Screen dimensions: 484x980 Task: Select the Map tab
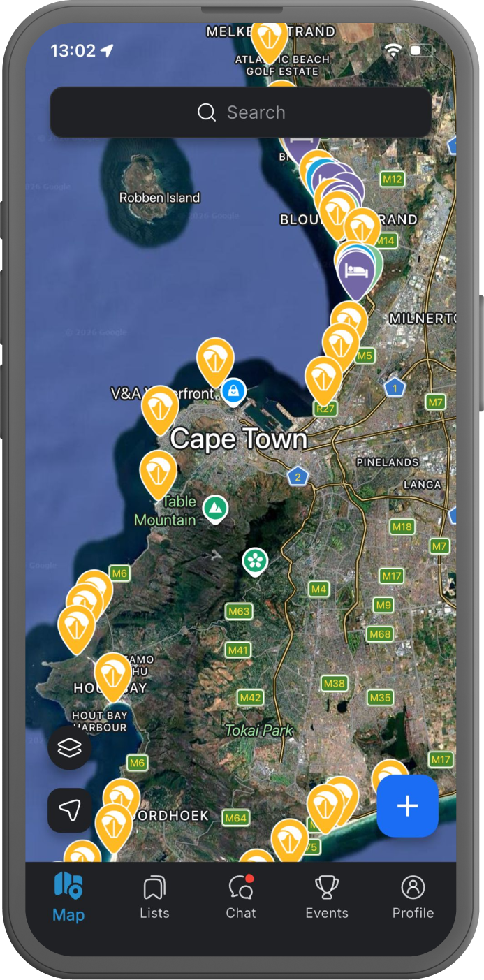[x=68, y=898]
